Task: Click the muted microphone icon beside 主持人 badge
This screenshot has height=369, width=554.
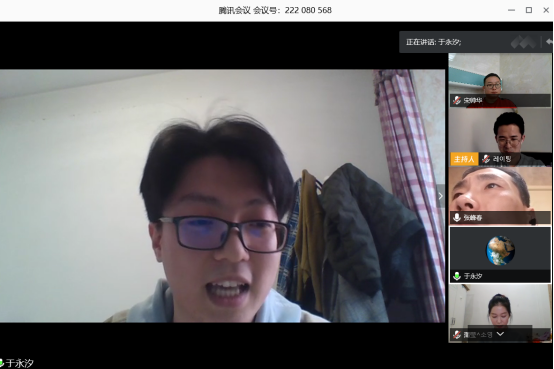Action: click(x=486, y=159)
